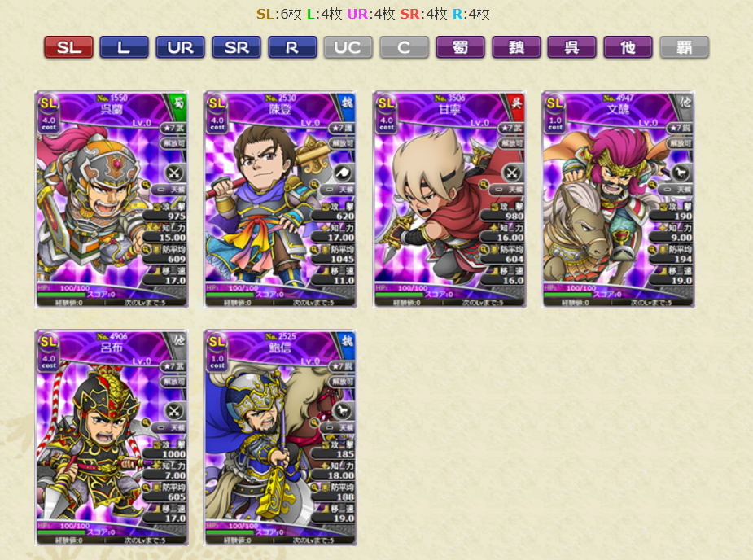The width and height of the screenshot is (753, 560).
Task: Toggle the UR rarity filter button
Action: [x=180, y=47]
